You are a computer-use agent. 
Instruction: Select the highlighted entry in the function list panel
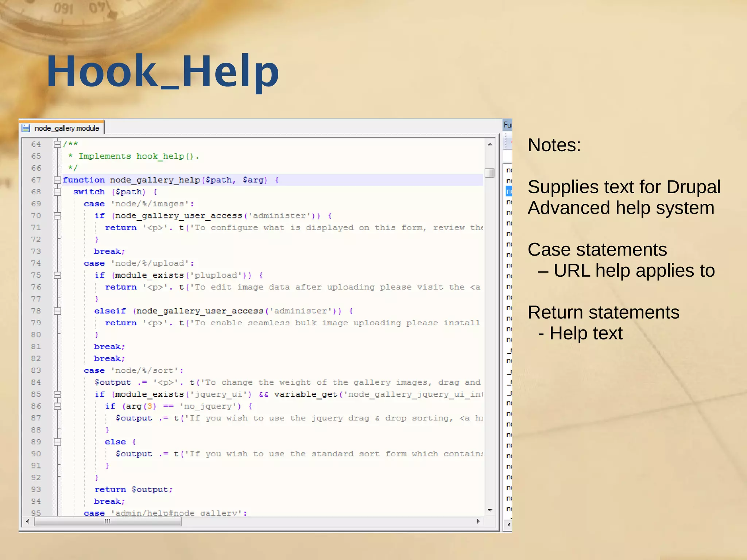coord(509,191)
